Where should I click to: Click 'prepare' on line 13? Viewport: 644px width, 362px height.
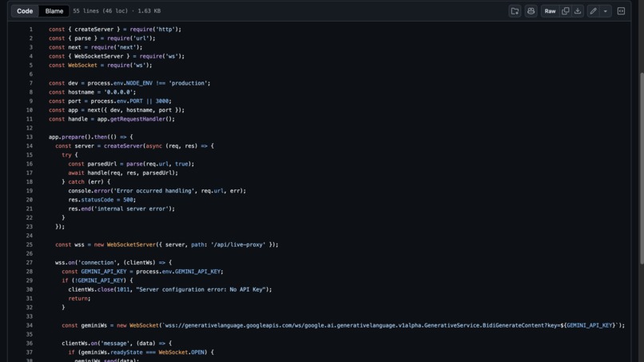[x=73, y=137]
